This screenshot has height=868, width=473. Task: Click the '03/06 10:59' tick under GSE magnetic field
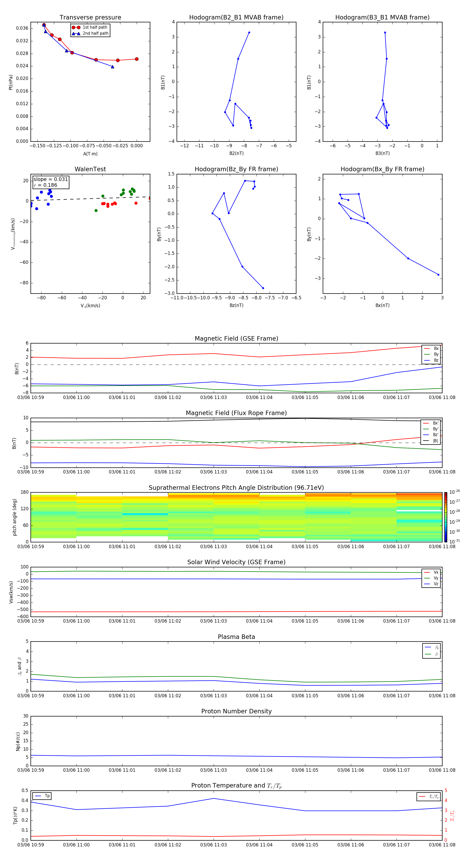pyautogui.click(x=31, y=397)
